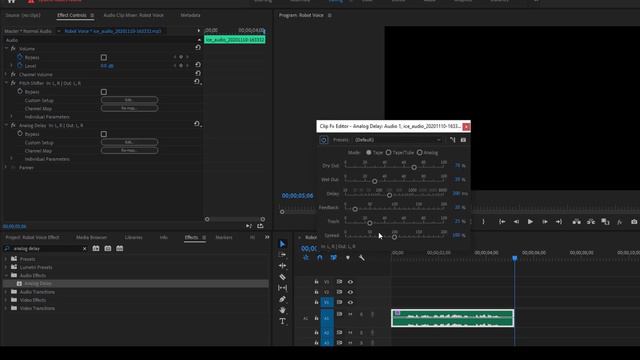640x360 pixels.
Task: Select the Track Select Forward tool
Action: coord(282,255)
